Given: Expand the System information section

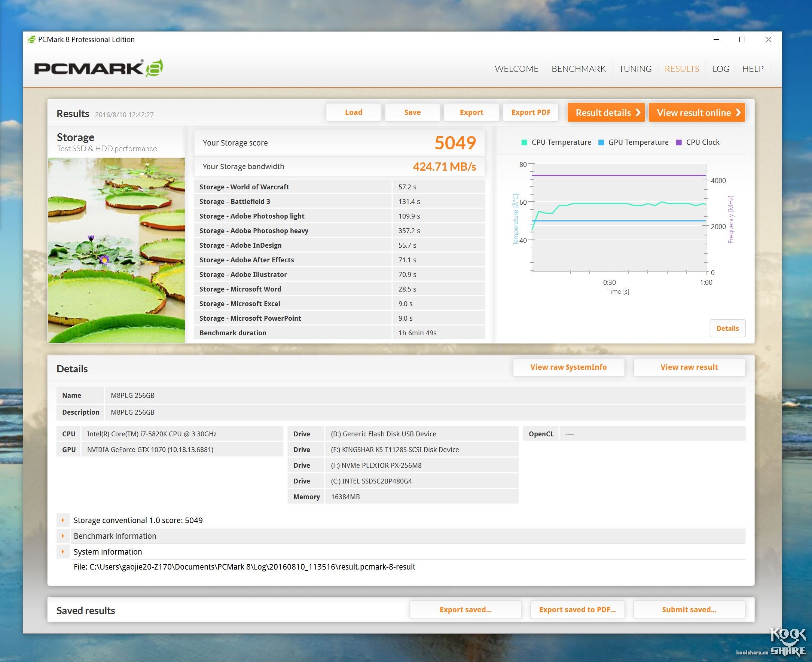Looking at the screenshot, I should point(63,551).
